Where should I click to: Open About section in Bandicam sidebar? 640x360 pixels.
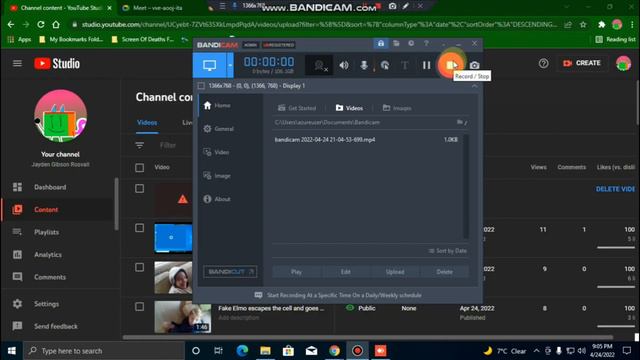[217, 199]
